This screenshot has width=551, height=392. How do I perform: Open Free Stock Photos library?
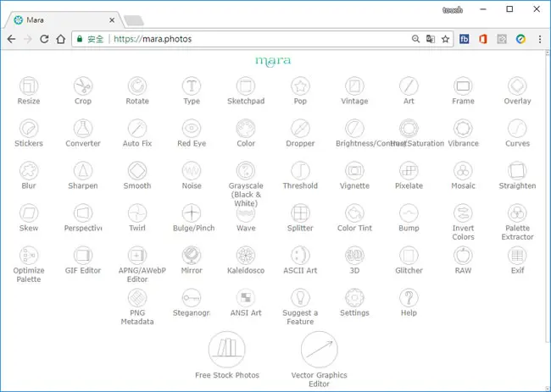[227, 349]
